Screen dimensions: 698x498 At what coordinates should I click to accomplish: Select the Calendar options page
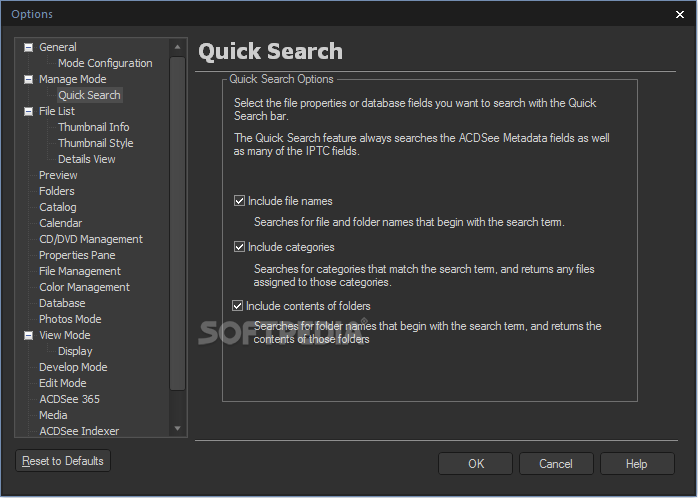[x=61, y=223]
